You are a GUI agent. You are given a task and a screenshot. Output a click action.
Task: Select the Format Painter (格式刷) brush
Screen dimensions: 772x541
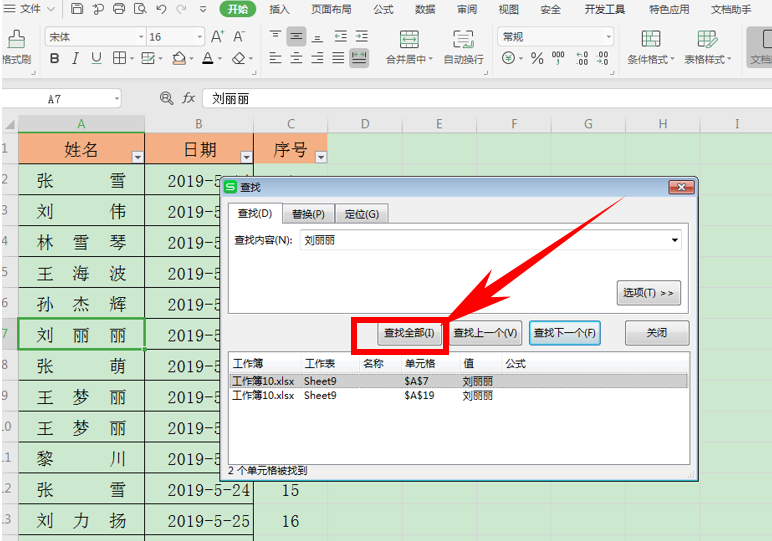tap(16, 39)
